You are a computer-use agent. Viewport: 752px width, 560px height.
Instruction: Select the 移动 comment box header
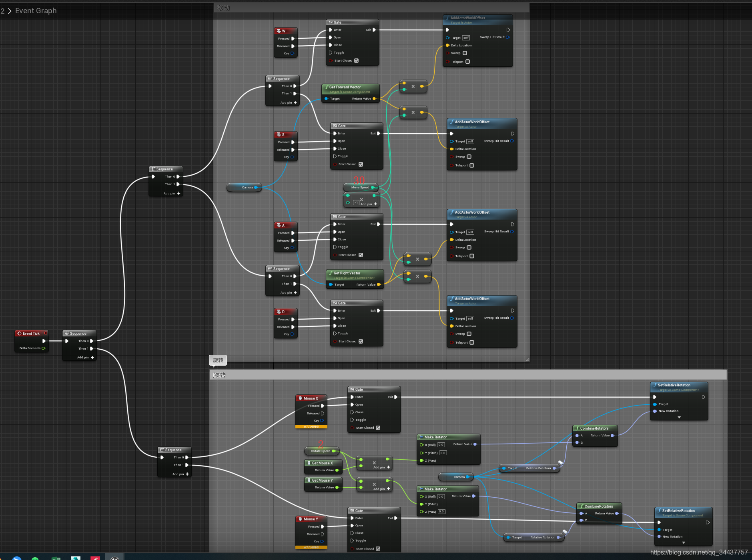point(371,8)
